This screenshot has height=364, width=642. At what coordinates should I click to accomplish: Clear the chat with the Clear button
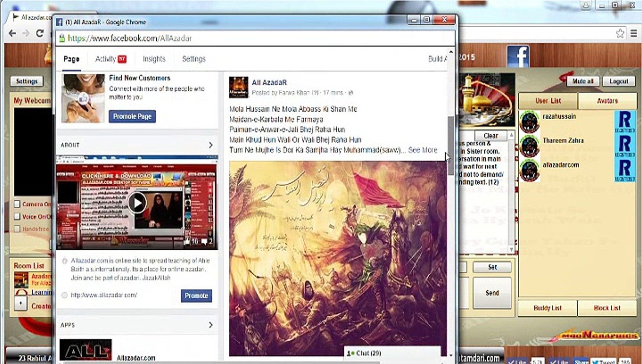(491, 136)
